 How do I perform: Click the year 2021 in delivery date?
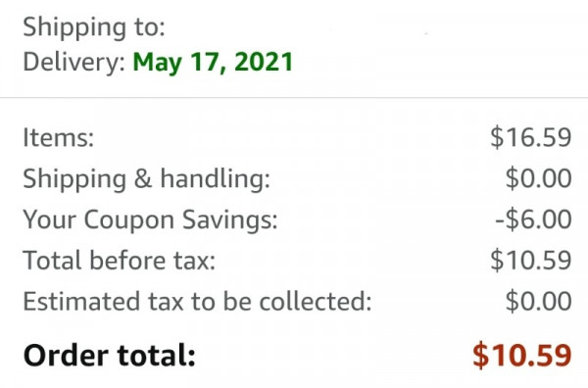pos(264,62)
